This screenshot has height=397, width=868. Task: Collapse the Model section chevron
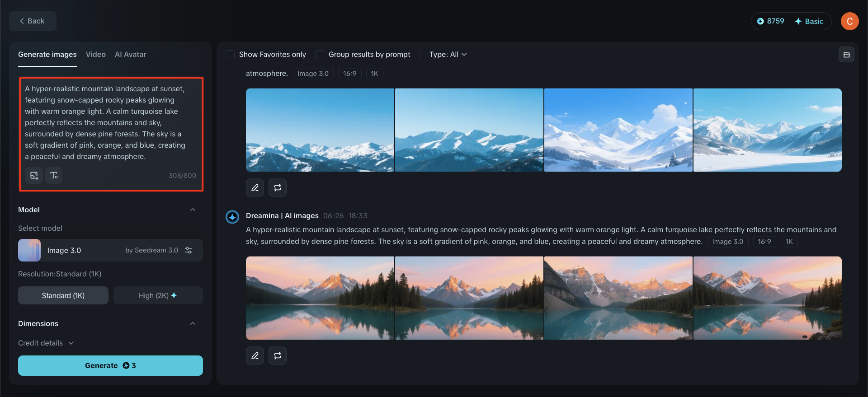click(193, 210)
